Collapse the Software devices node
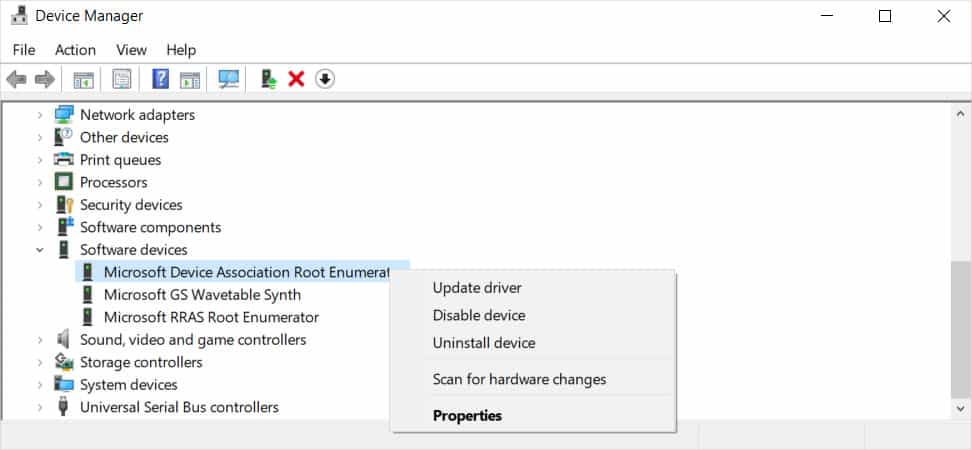This screenshot has height=450, width=972. pyautogui.click(x=40, y=250)
